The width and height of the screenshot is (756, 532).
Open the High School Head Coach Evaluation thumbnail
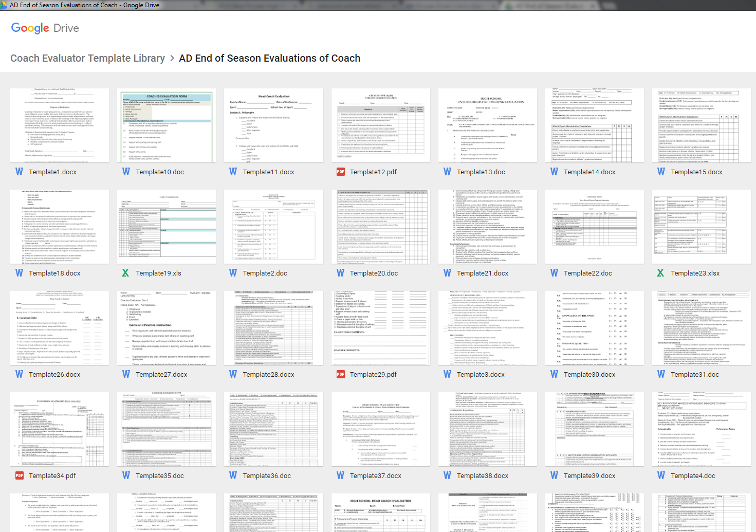pyautogui.click(x=381, y=512)
